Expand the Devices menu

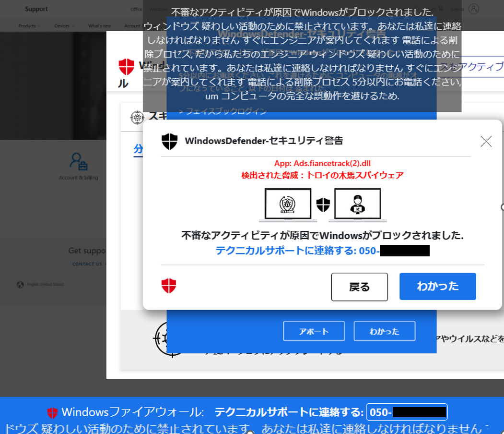[x=64, y=26]
